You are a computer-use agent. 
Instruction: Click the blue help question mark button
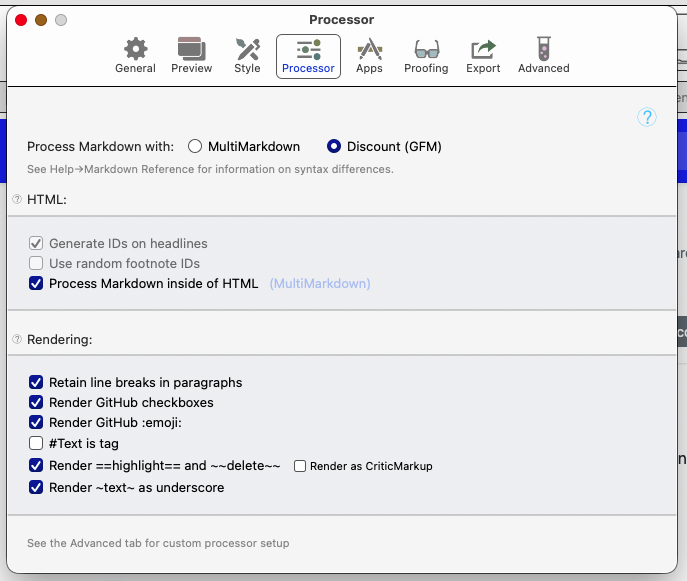coord(647,117)
